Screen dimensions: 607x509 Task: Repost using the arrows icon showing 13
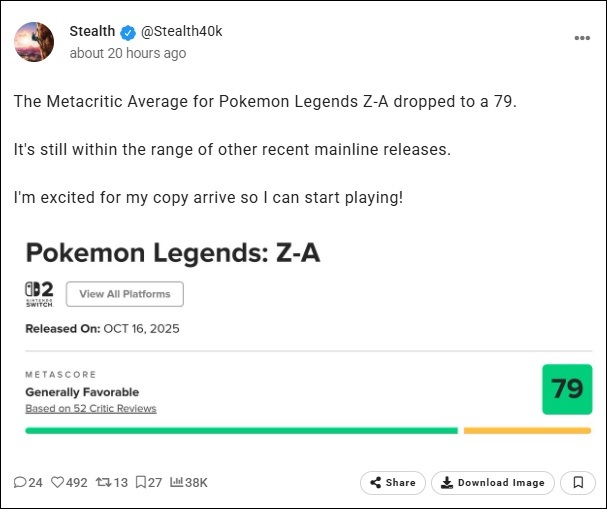[x=102, y=482]
